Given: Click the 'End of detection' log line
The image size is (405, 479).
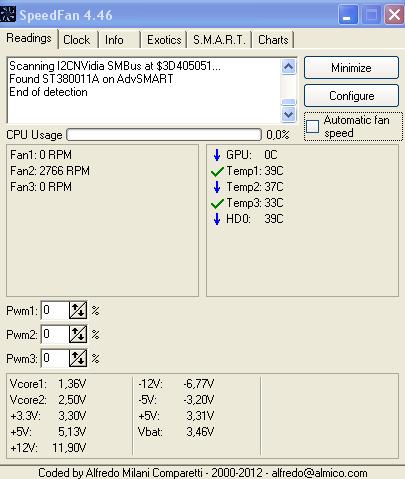Looking at the screenshot, I should point(48,92).
